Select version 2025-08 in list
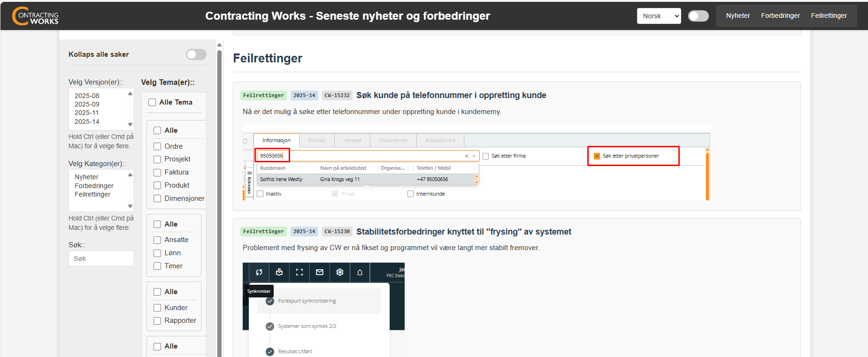 coord(87,96)
